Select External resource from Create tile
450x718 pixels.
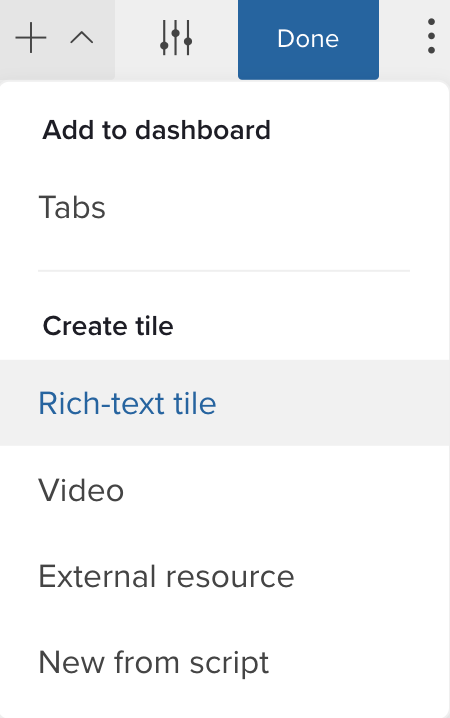166,576
